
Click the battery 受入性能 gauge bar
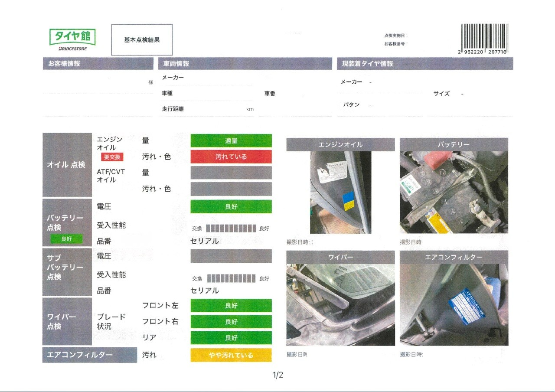point(231,229)
